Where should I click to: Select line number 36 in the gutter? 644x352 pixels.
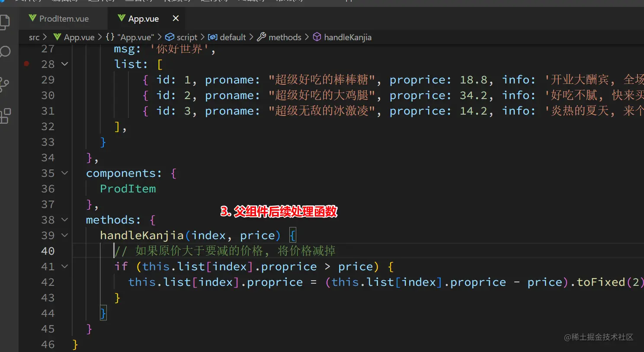[x=48, y=189]
